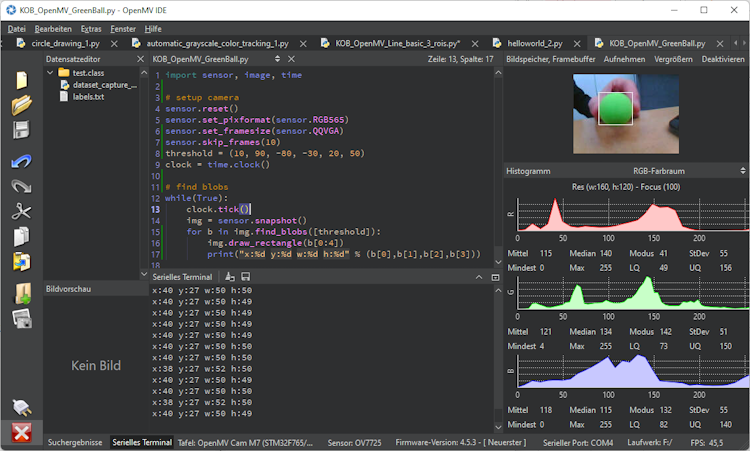Screen dimensions: 750x451
Task: Click the Vergrößern zoom button
Action: click(x=673, y=59)
